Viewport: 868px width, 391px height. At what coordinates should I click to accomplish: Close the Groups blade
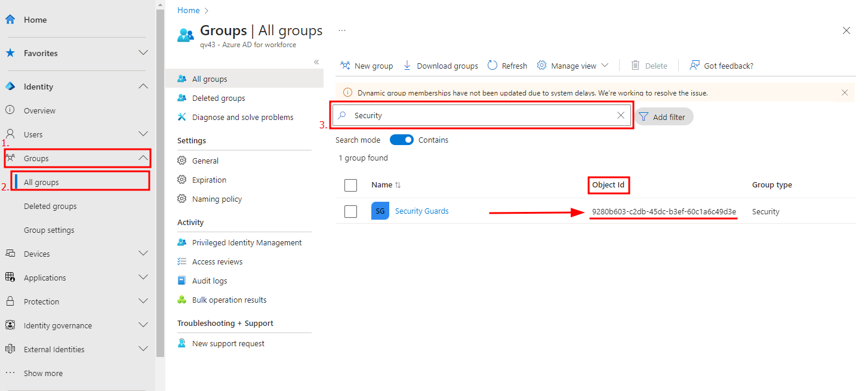tap(846, 30)
